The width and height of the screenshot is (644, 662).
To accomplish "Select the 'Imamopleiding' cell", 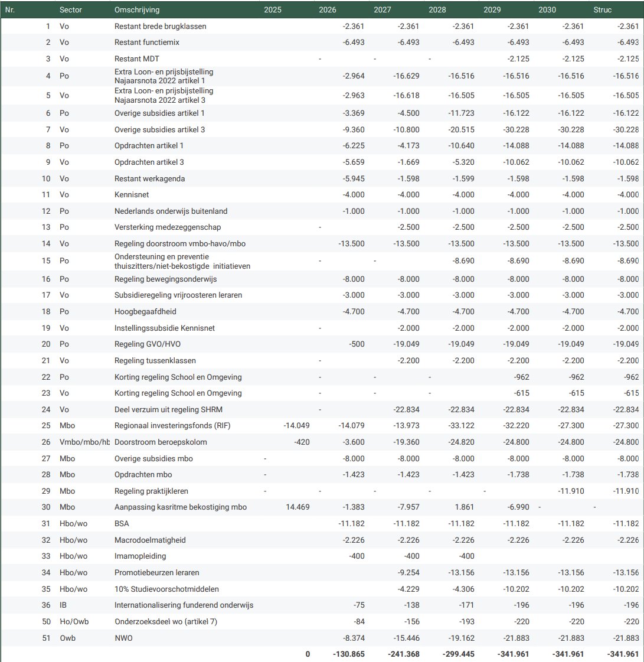I will (140, 556).
